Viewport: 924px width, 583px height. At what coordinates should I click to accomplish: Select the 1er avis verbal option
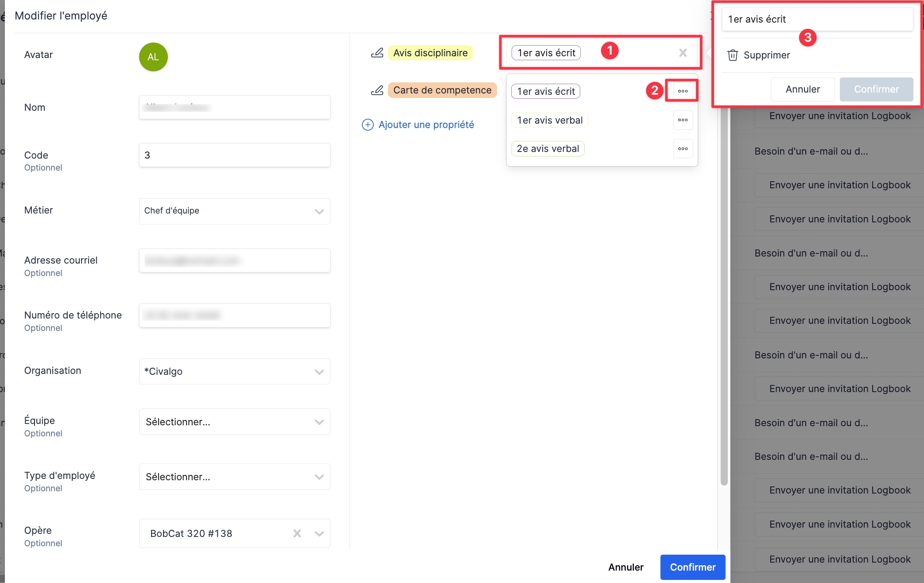click(x=549, y=120)
